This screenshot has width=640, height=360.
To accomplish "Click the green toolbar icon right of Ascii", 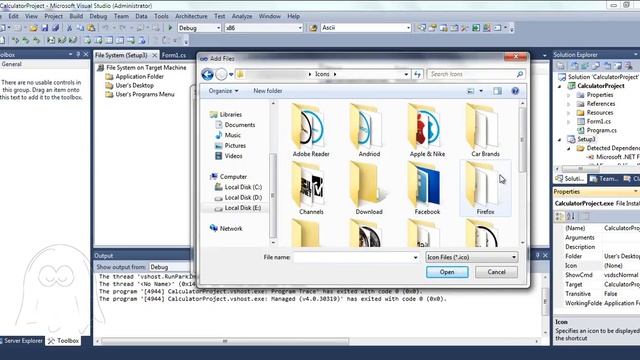I will (x=476, y=28).
